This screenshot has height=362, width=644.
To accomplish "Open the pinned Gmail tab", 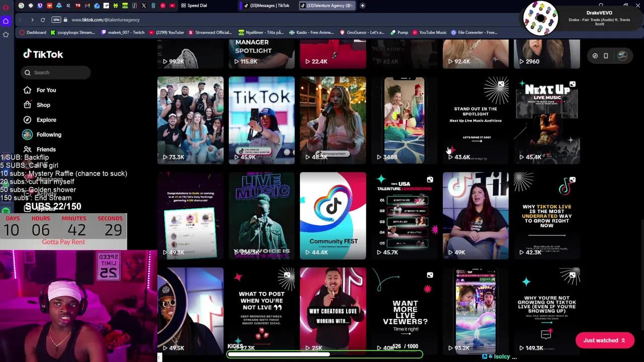I will coord(88,6).
